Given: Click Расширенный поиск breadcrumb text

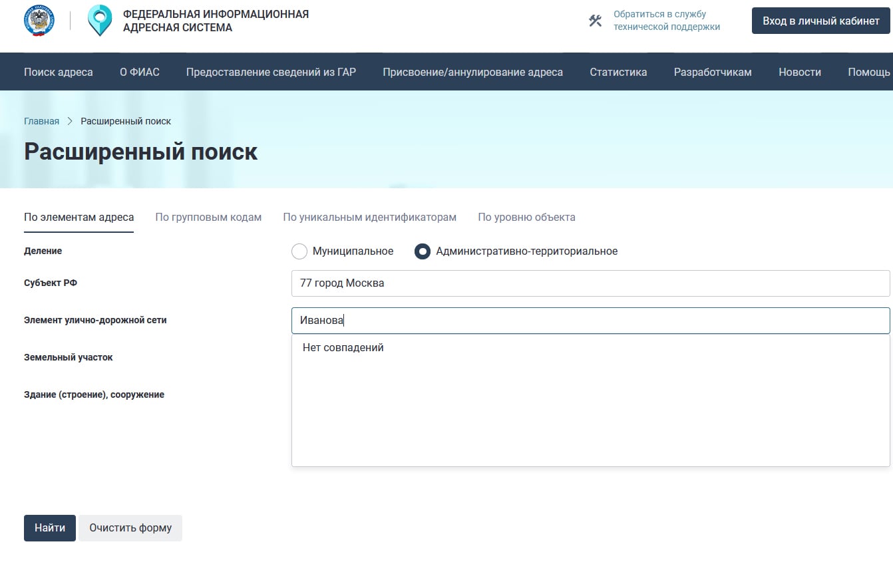Looking at the screenshot, I should tap(126, 121).
